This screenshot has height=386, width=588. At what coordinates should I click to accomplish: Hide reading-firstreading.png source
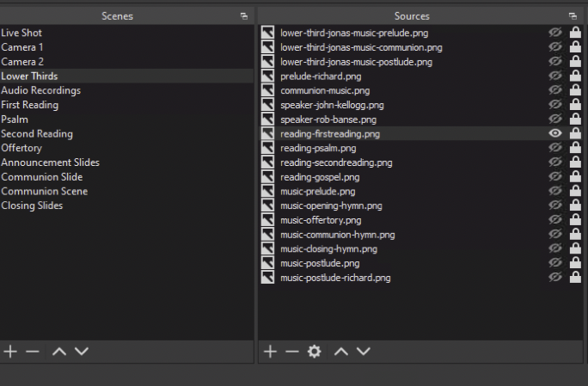[x=555, y=133]
